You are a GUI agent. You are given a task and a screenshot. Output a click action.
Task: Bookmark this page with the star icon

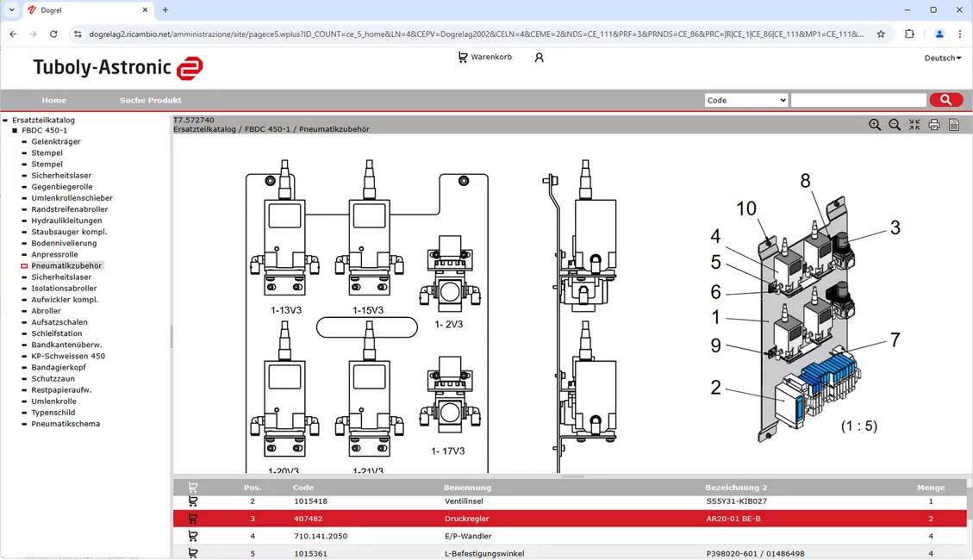click(x=881, y=34)
